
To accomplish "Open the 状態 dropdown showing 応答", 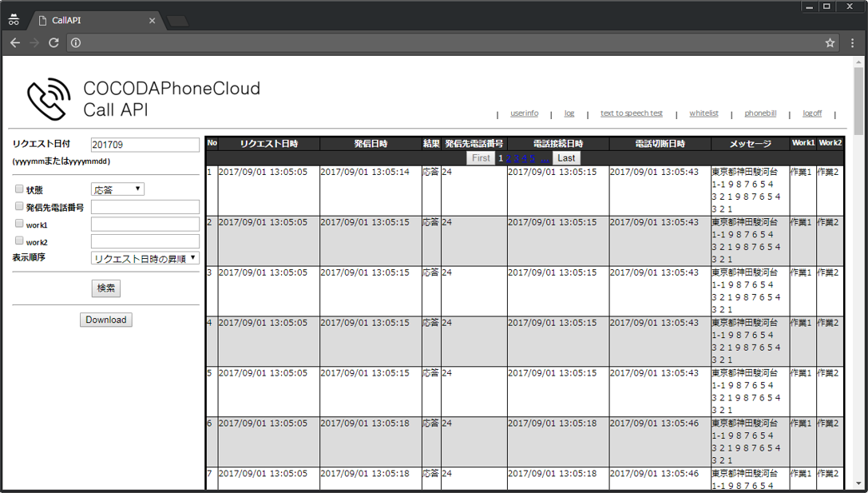I will [117, 189].
